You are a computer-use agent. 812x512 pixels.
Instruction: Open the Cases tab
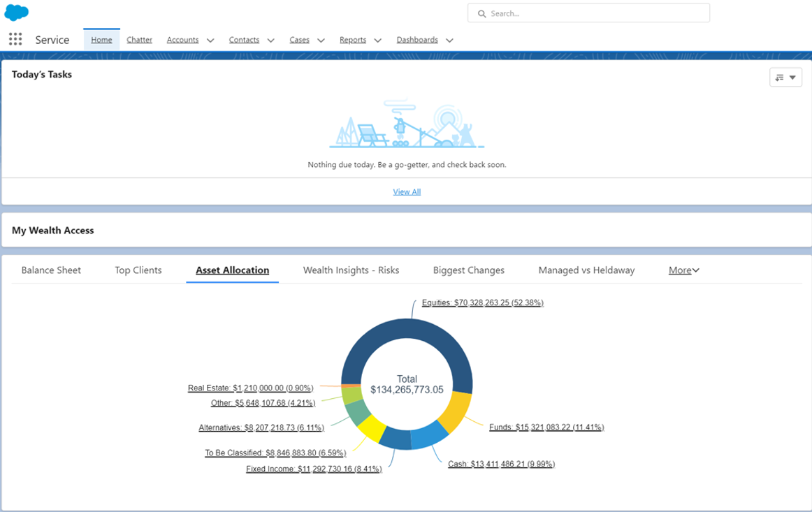(x=299, y=40)
